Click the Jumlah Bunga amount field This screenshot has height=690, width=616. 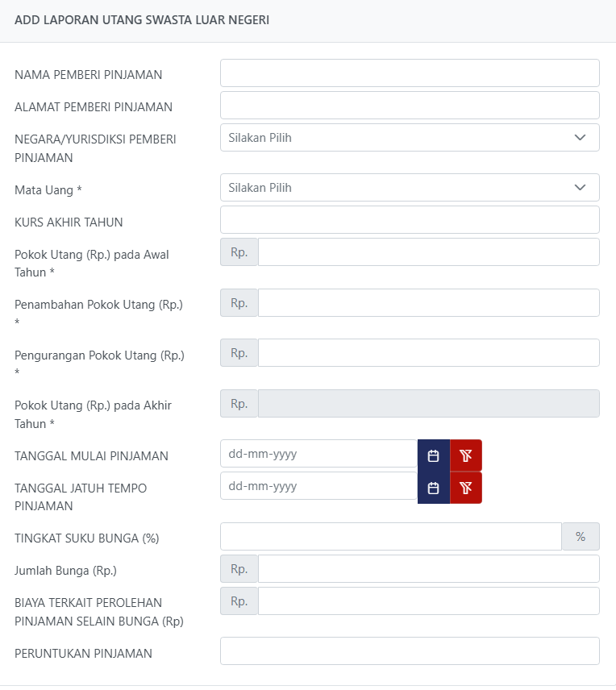click(x=428, y=569)
